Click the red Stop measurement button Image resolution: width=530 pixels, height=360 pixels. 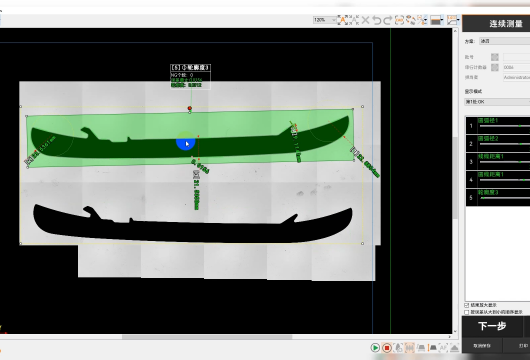point(387,347)
